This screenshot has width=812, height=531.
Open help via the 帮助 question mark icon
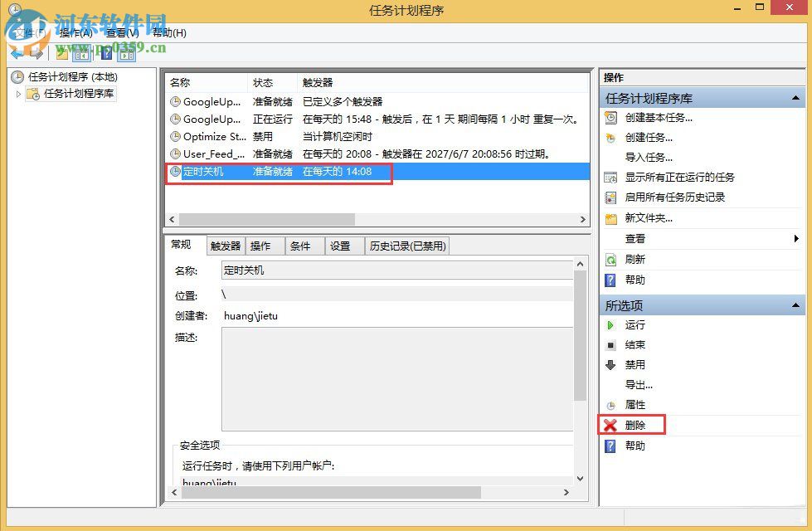point(611,280)
